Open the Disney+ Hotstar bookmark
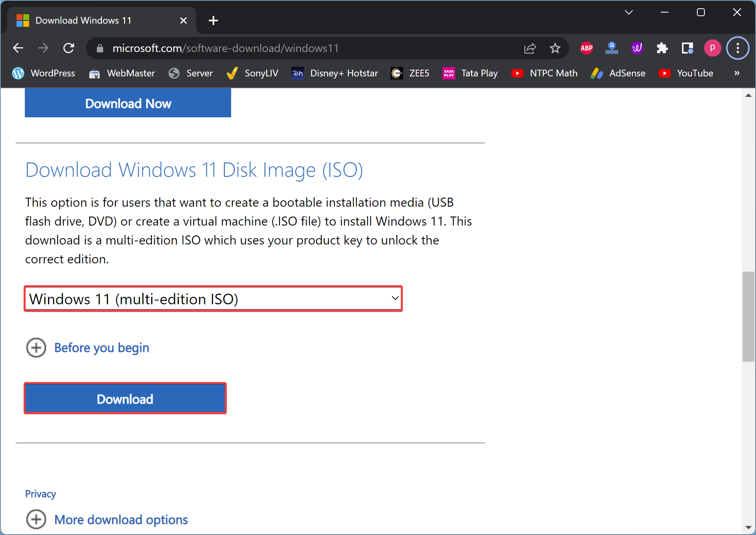Image resolution: width=756 pixels, height=535 pixels. (x=335, y=73)
